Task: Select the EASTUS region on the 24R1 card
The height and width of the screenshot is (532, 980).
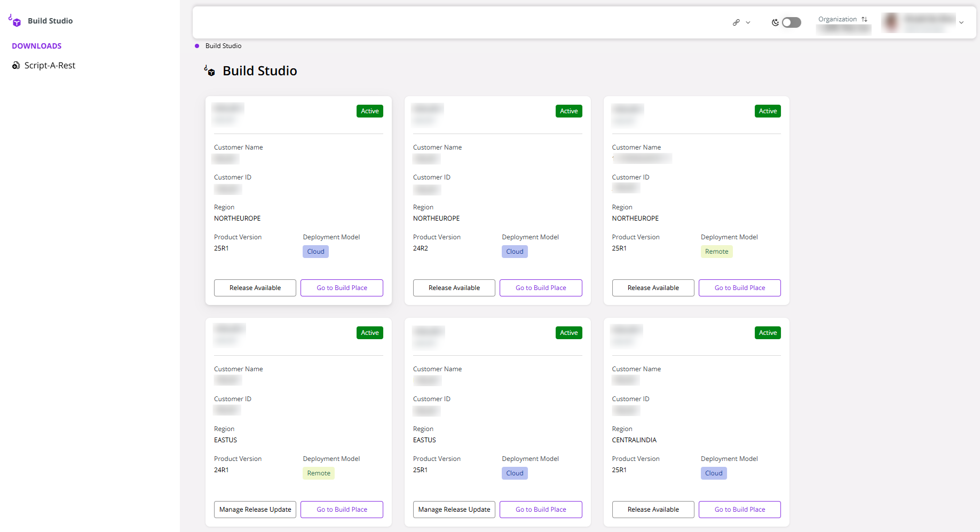Action: tap(226, 440)
